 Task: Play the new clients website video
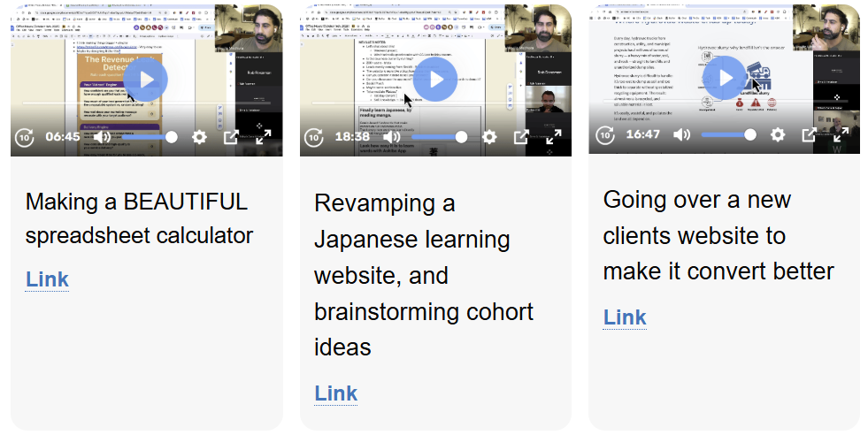[x=725, y=78]
